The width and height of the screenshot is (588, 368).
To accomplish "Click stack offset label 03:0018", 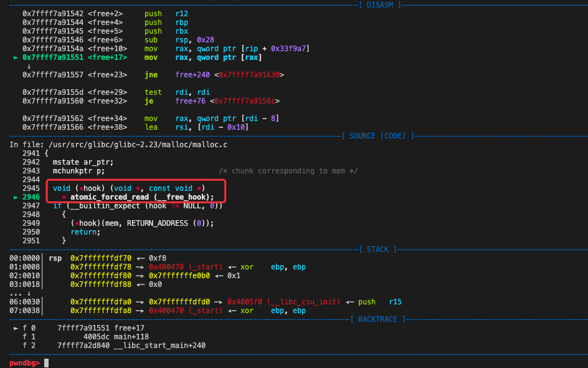I will coord(24,284).
